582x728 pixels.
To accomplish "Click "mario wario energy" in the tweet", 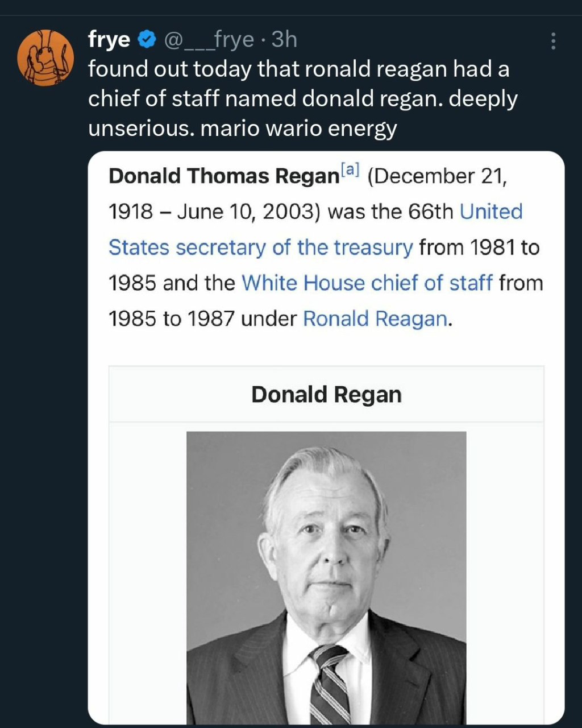I will 299,128.
